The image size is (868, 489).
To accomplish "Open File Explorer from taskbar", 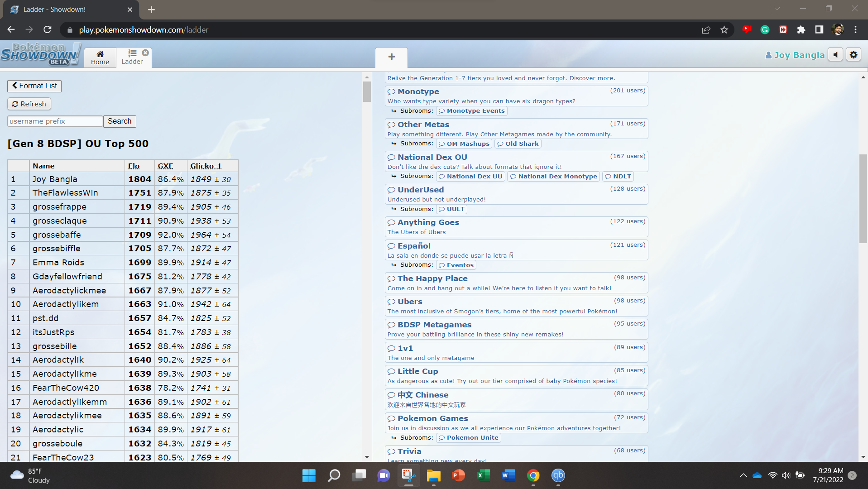I will point(433,475).
